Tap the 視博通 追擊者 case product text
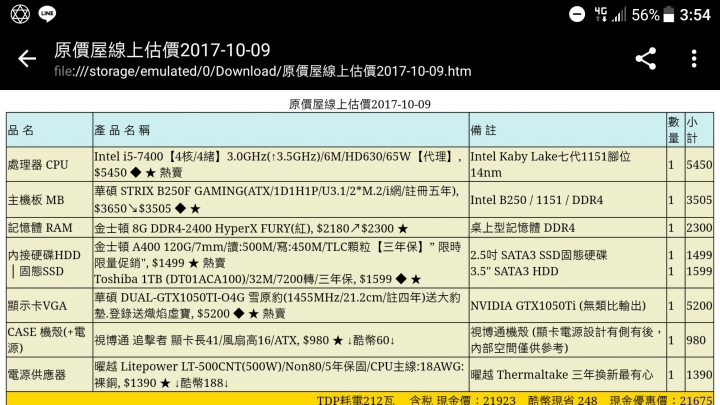Viewport: 720px width, 405px height. tap(244, 340)
